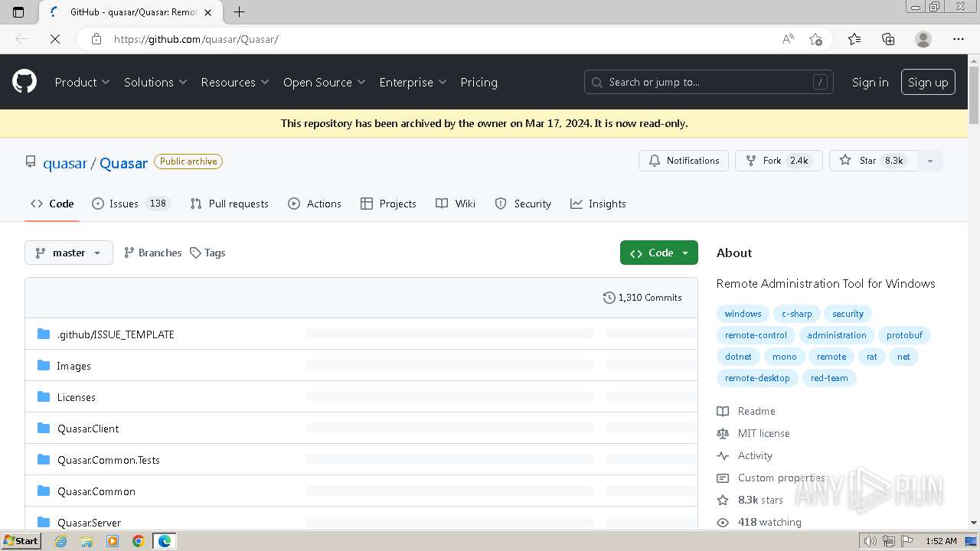Open browser Collections icon
The width and height of the screenshot is (980, 551).
tap(888, 39)
